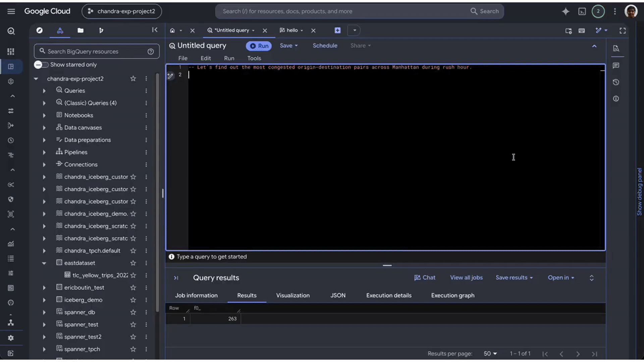Open the Google account avatar
This screenshot has width=644, height=362.
coord(631,11)
